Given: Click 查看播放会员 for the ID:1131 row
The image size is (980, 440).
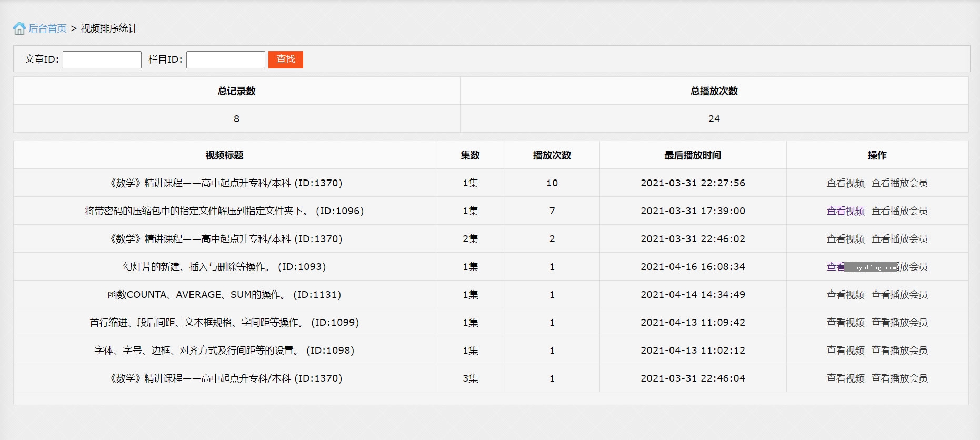Looking at the screenshot, I should pyautogui.click(x=899, y=295).
